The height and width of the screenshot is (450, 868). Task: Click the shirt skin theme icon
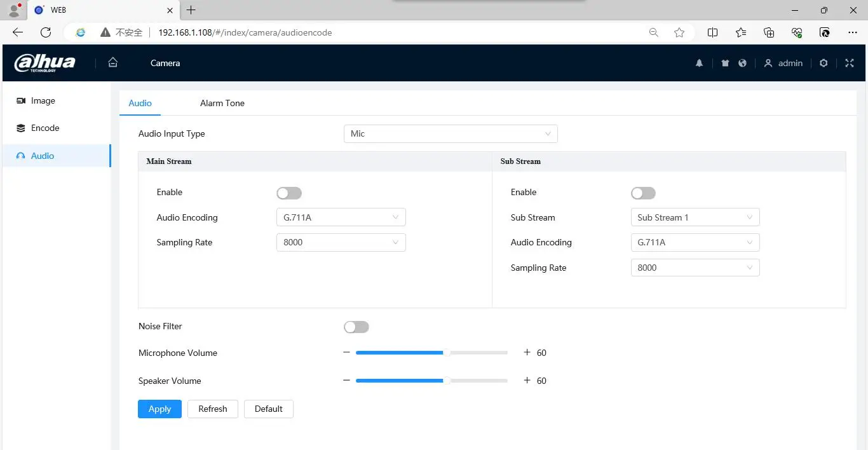click(725, 63)
